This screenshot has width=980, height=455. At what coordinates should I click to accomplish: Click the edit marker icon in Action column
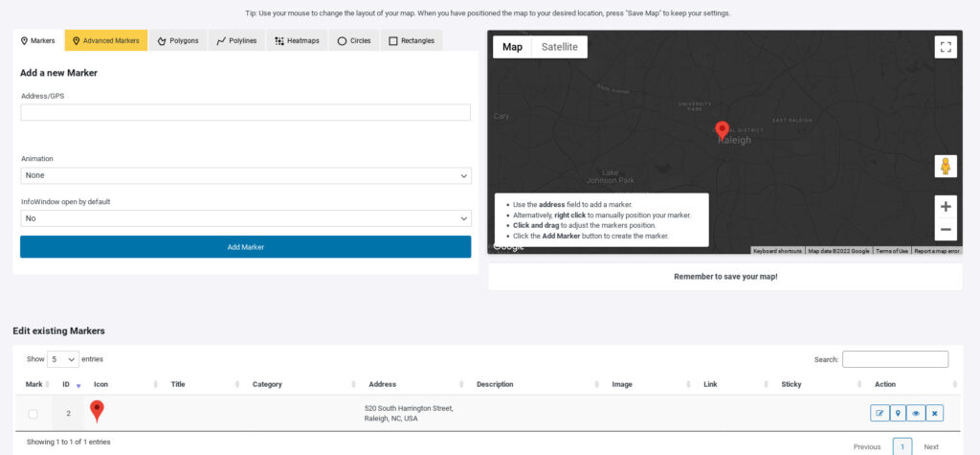tap(880, 413)
